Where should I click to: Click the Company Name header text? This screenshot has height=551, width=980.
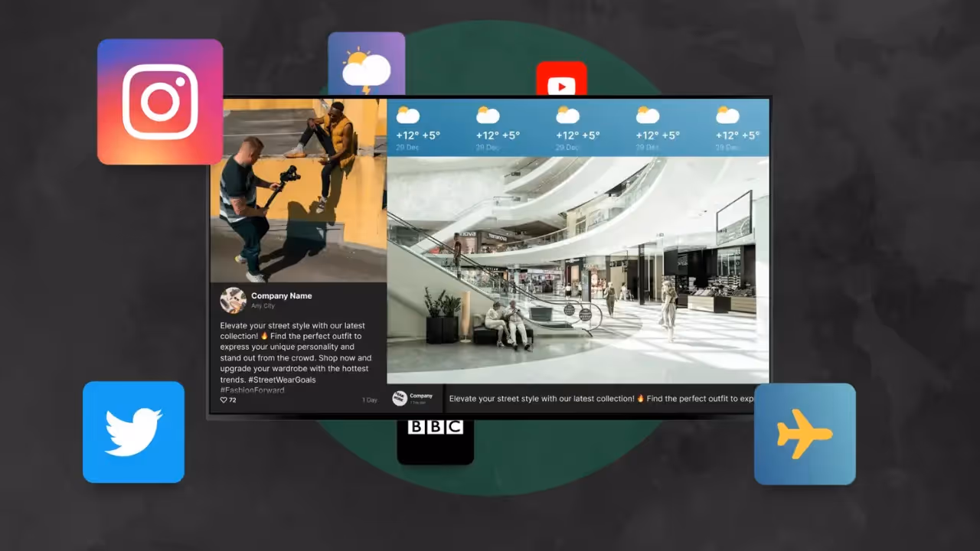pos(281,295)
